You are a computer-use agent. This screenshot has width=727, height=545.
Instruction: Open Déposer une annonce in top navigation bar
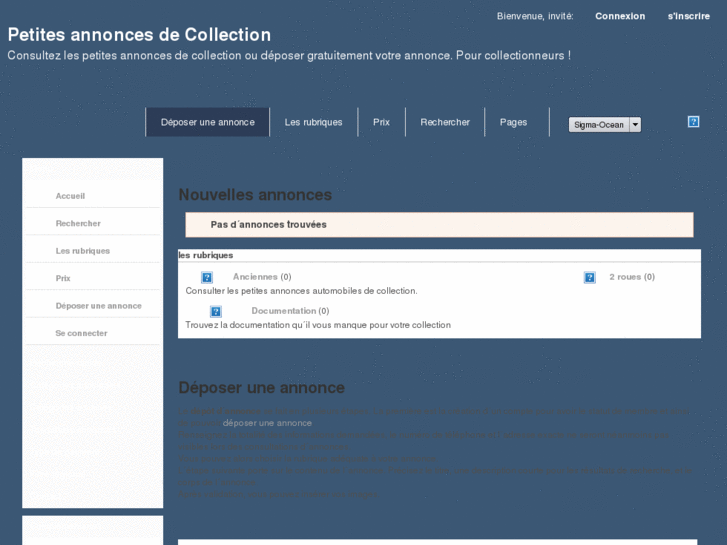tap(207, 122)
